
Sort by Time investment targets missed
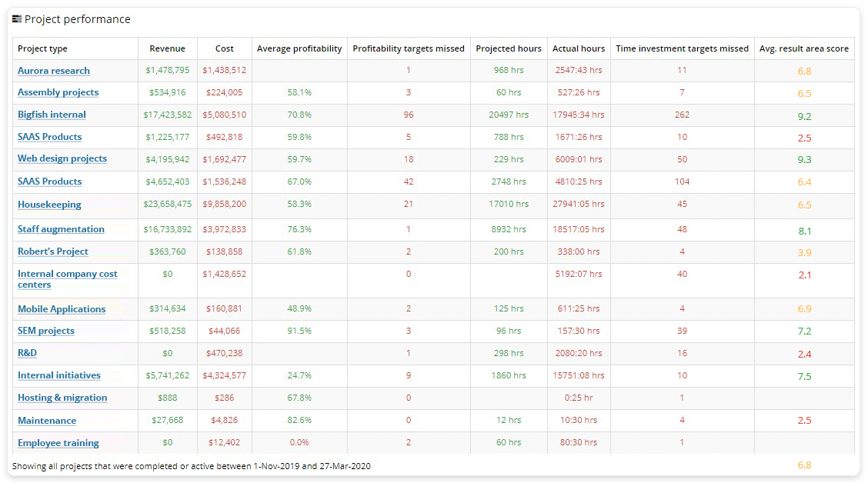pos(682,48)
